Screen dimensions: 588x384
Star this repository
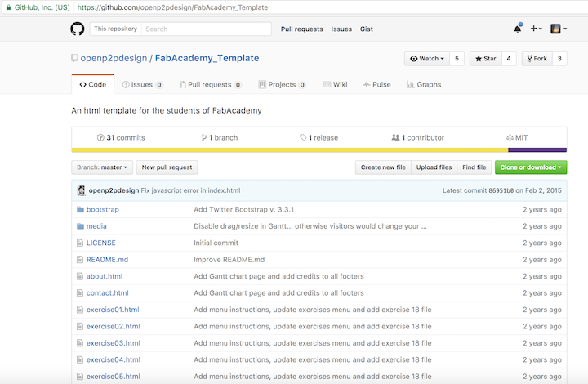(x=486, y=59)
